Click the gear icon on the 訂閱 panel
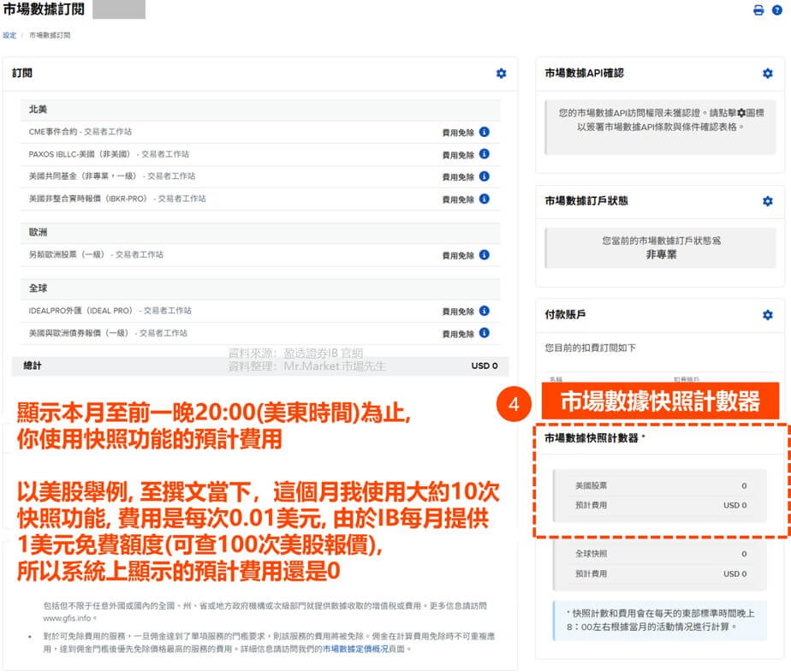Screen dimensions: 791x672 502,74
